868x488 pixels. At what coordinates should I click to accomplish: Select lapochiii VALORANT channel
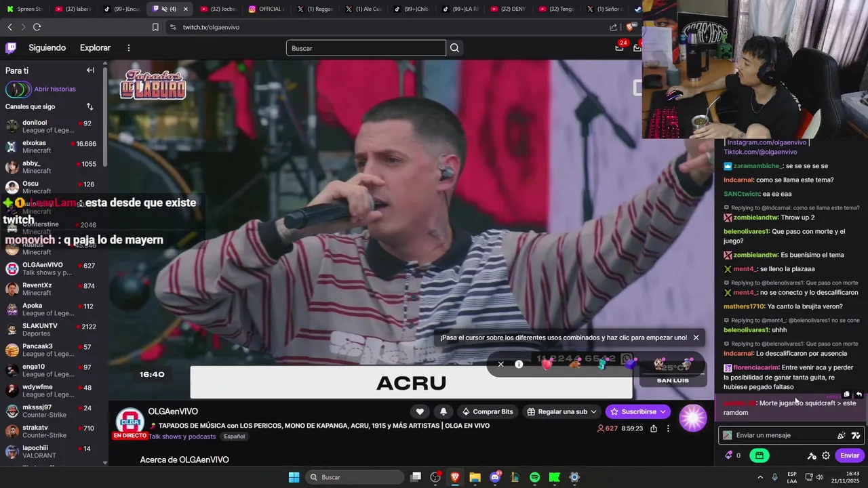[x=51, y=451]
